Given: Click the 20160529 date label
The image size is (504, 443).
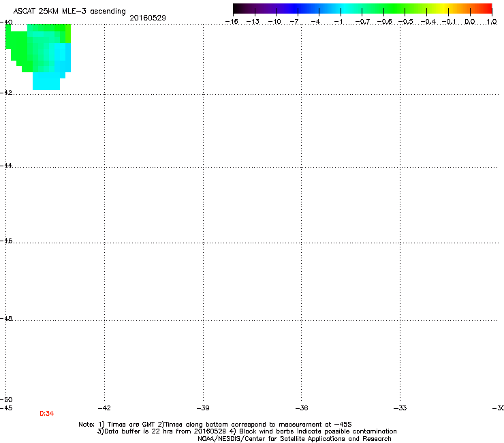Looking at the screenshot, I should [x=148, y=18].
